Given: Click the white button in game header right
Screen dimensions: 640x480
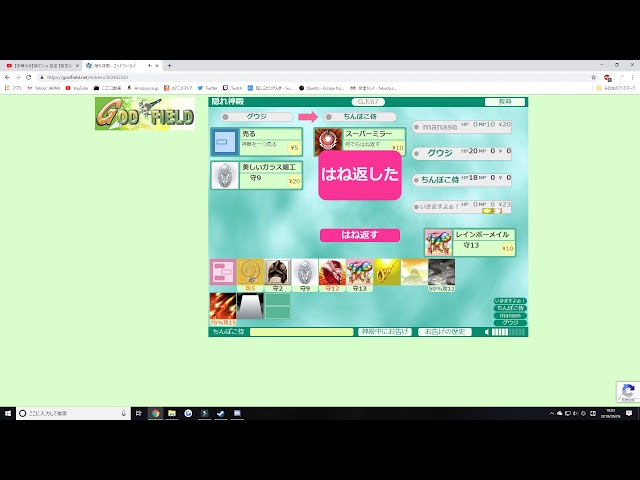Looking at the screenshot, I should coord(504,102).
